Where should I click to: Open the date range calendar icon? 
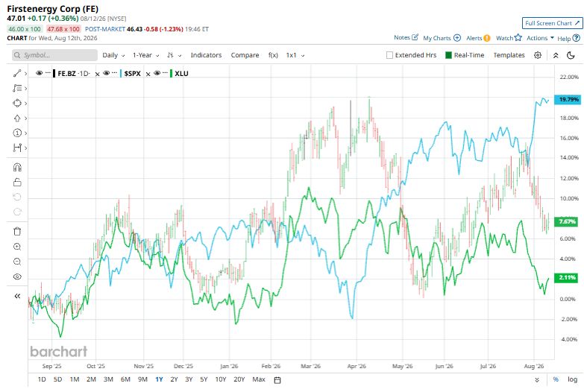(277, 380)
